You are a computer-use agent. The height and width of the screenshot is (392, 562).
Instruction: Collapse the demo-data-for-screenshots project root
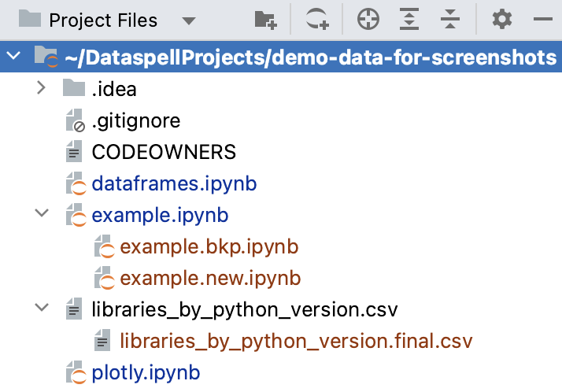[13, 57]
